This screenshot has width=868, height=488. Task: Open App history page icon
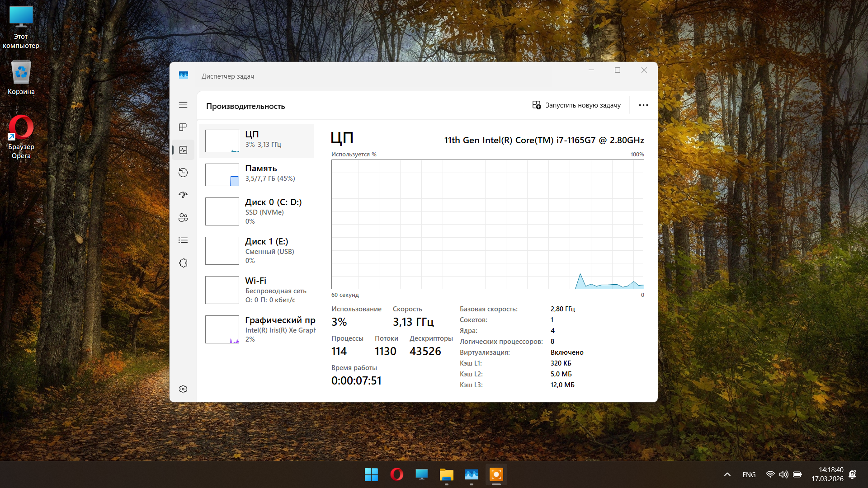(183, 173)
